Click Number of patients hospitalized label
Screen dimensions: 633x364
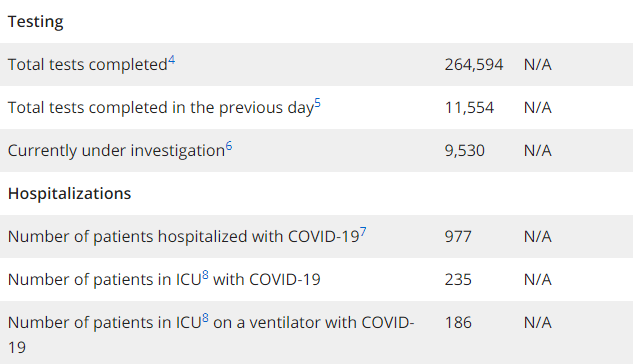184,237
